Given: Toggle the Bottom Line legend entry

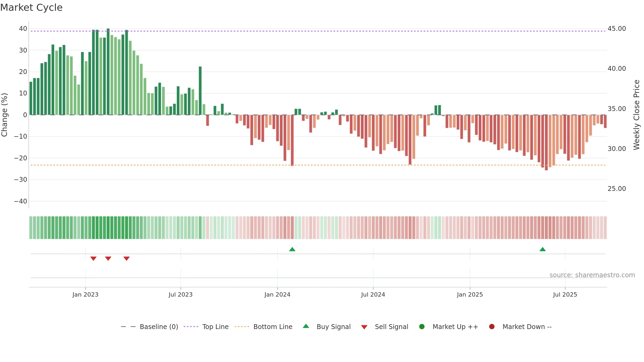Looking at the screenshot, I should pyautogui.click(x=263, y=327).
